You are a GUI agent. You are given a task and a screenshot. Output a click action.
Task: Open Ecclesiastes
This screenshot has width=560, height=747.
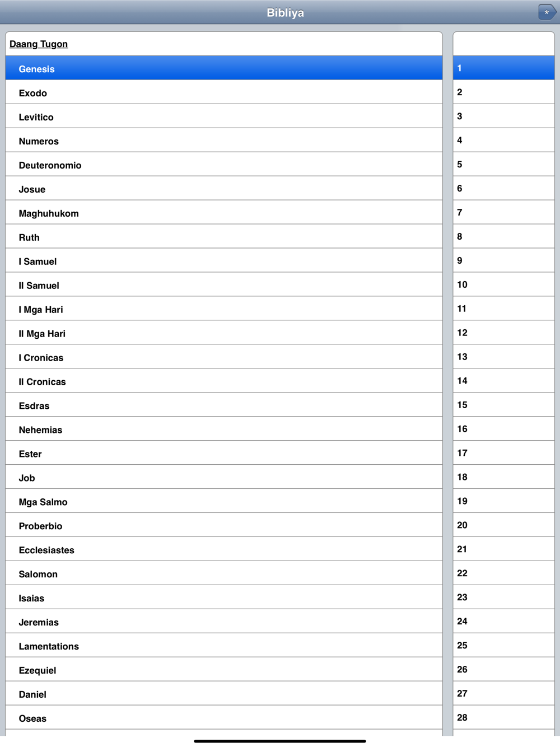pos(224,550)
